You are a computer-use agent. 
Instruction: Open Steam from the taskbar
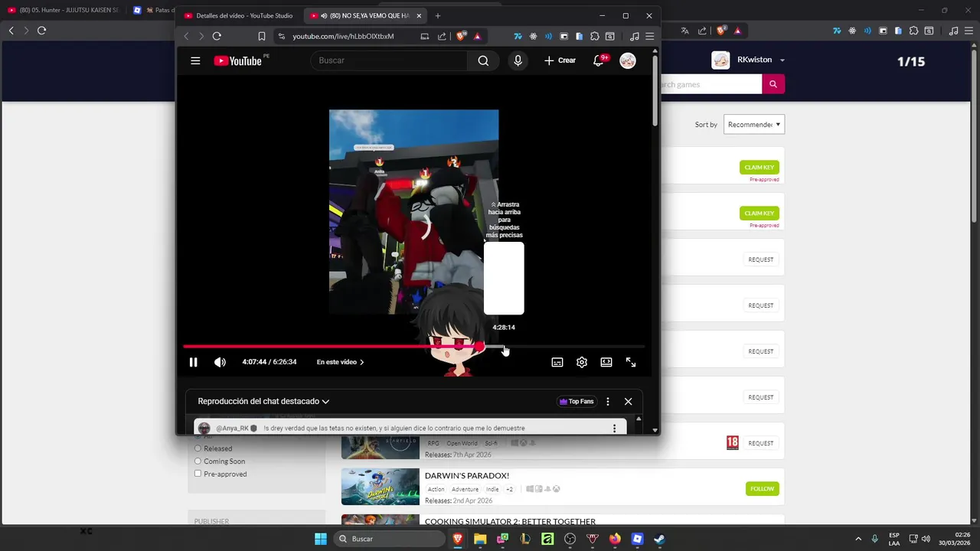pos(659,539)
